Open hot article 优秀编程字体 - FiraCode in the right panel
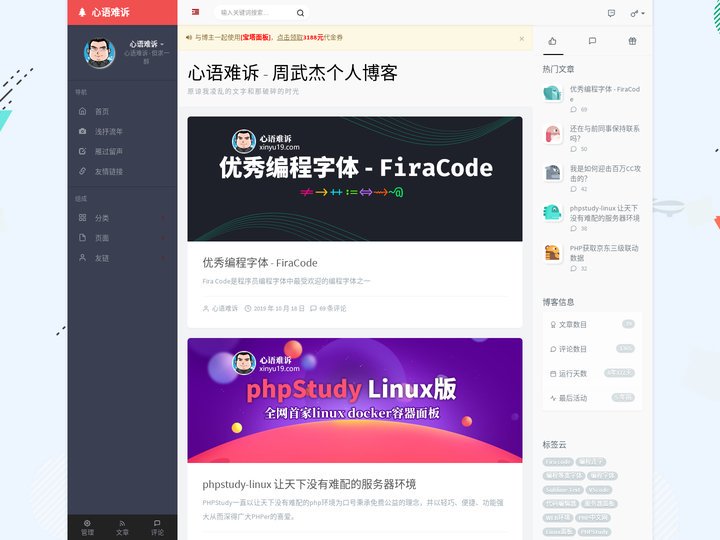 [x=605, y=94]
